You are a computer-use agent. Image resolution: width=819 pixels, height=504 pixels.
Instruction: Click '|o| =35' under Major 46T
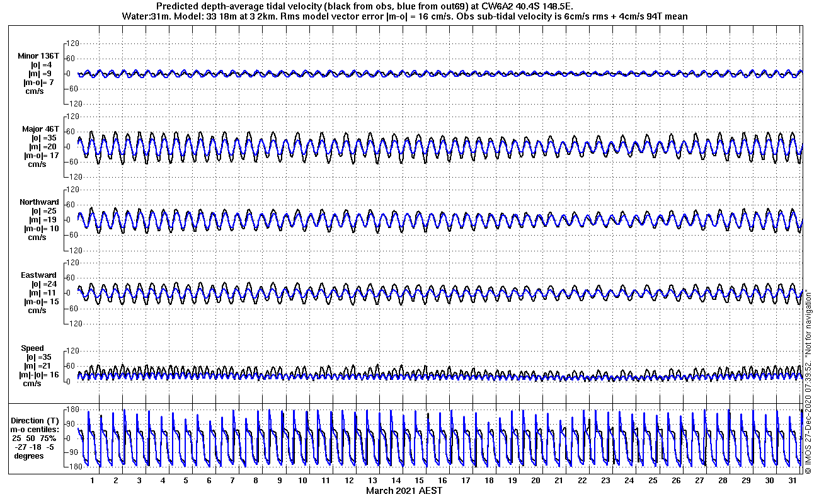coord(43,138)
